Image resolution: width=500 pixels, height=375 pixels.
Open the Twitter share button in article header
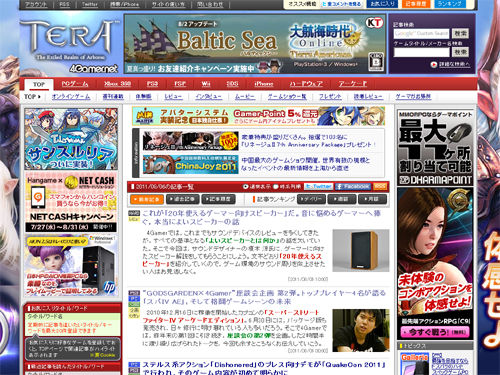coord(318,187)
